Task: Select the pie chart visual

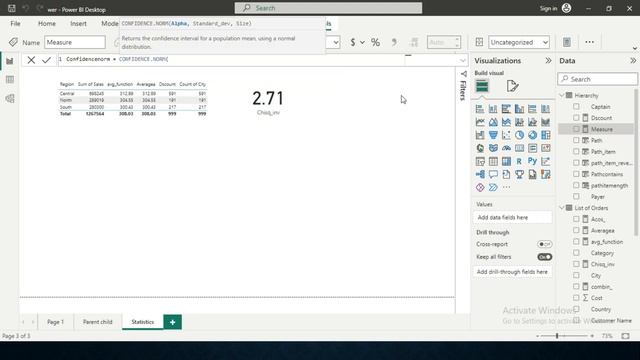Action: (519, 135)
